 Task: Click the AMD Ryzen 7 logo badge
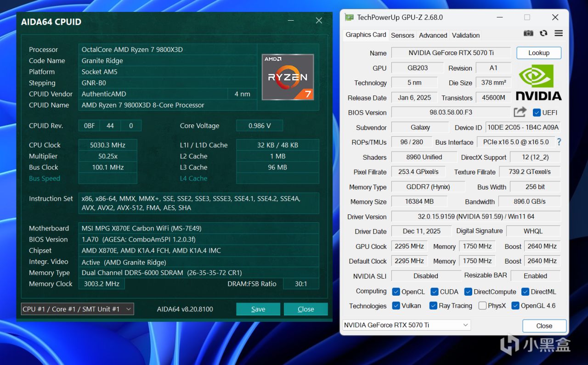coord(288,77)
